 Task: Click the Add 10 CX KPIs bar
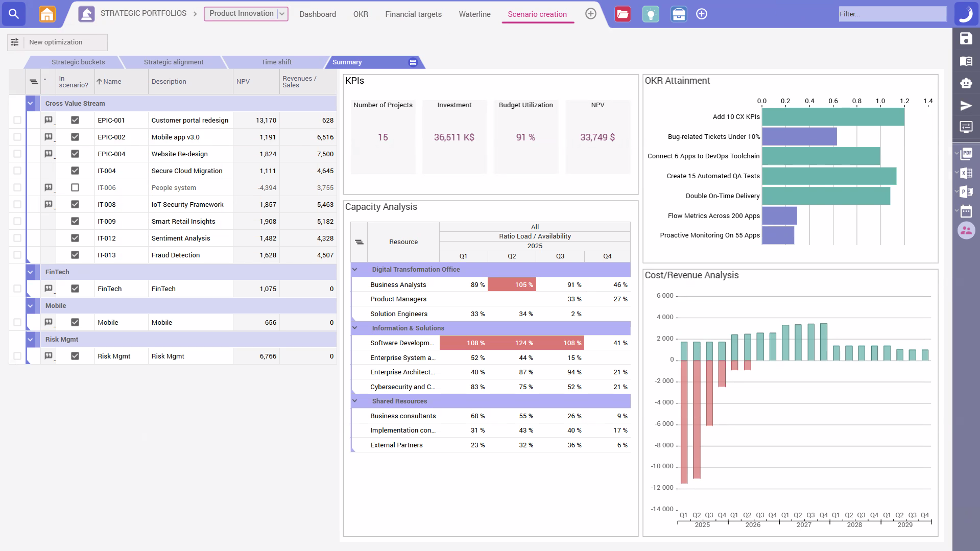point(832,117)
